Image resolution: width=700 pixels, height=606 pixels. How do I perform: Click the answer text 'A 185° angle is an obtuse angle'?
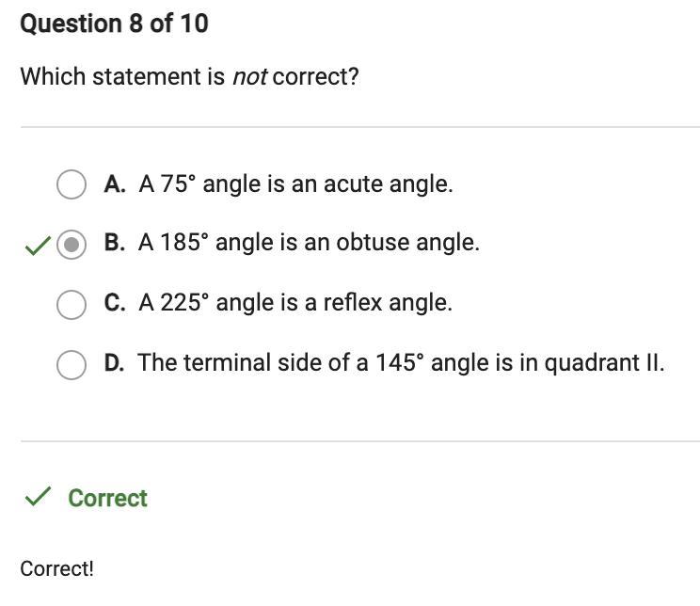tap(309, 243)
